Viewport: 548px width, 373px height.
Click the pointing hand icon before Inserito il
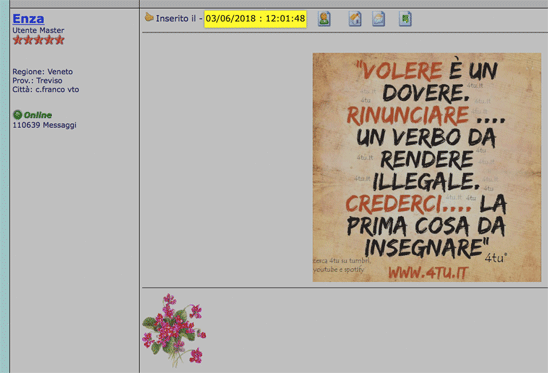(x=149, y=17)
